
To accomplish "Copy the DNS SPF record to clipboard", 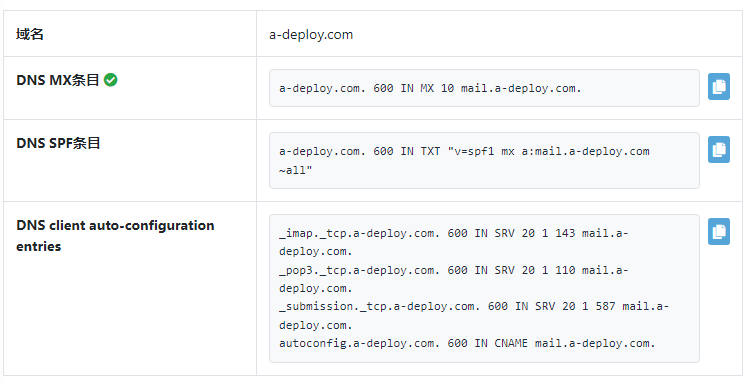I will tap(718, 150).
